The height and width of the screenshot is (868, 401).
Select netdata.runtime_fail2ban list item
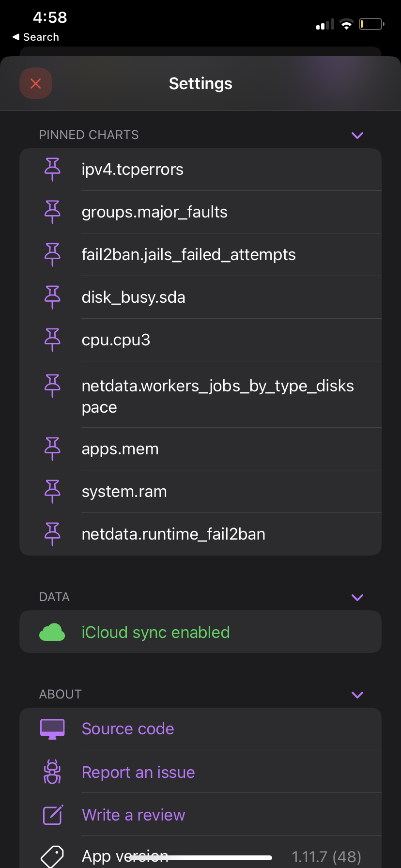200,534
